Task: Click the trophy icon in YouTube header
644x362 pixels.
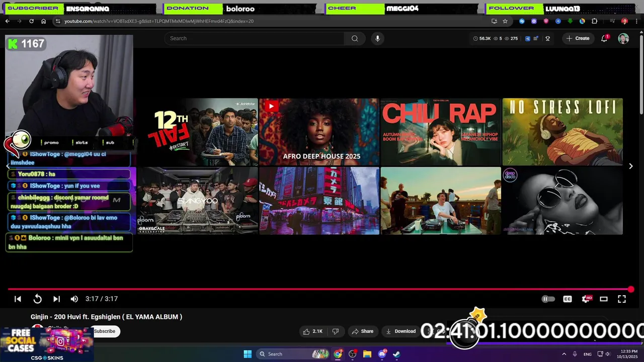Action: click(547, 38)
